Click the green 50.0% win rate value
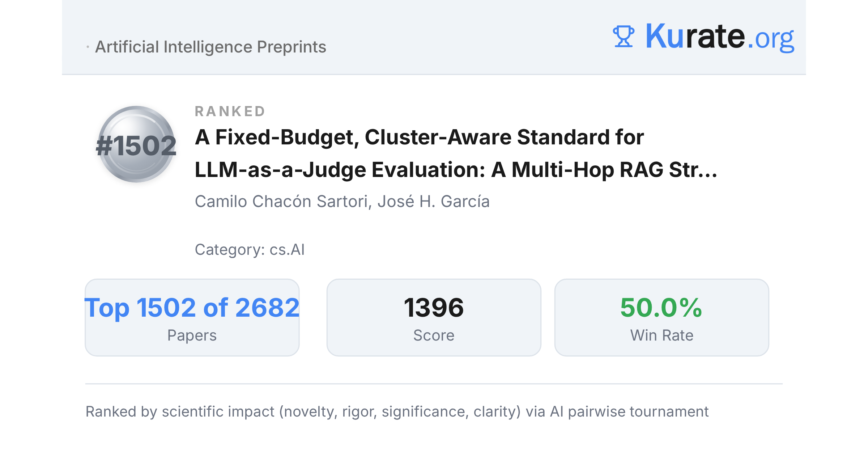Screen dimensions: 868x456 click(x=661, y=308)
